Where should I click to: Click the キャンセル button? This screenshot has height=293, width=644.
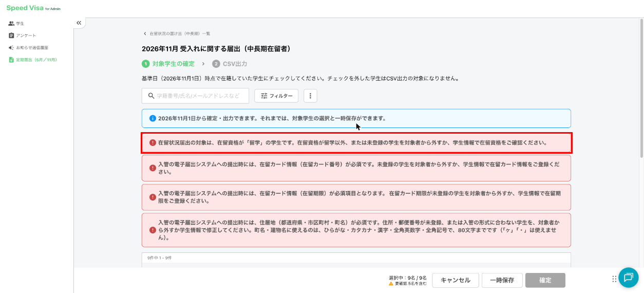456,280
